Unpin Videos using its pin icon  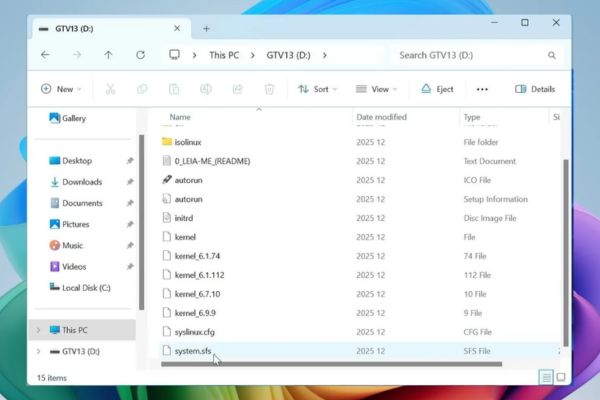coord(130,266)
